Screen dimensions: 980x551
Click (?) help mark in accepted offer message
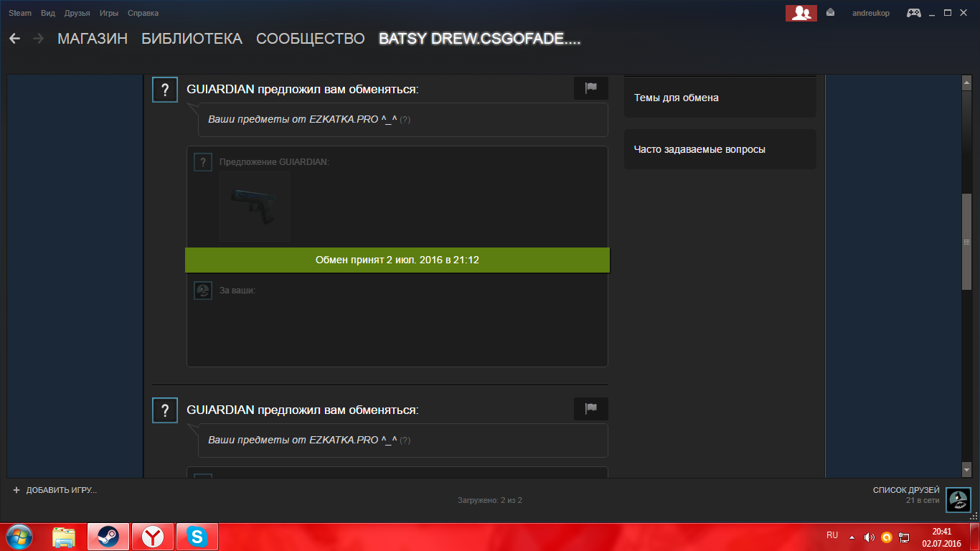click(x=405, y=120)
